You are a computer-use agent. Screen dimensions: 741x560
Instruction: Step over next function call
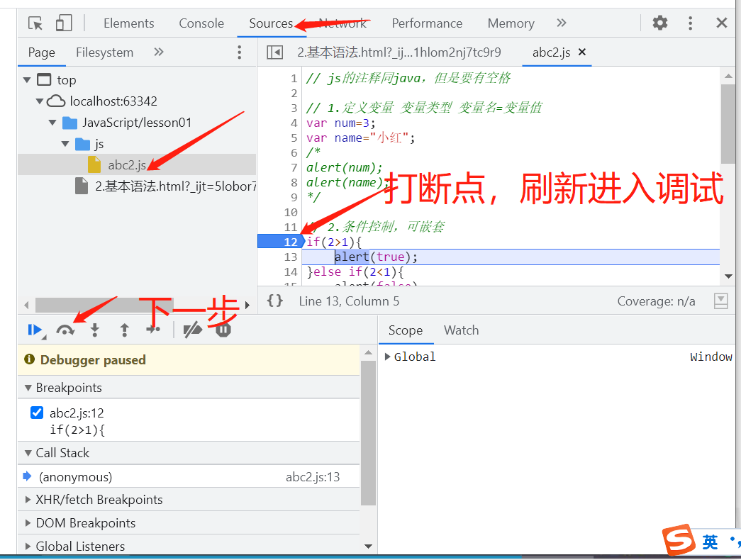(65, 330)
